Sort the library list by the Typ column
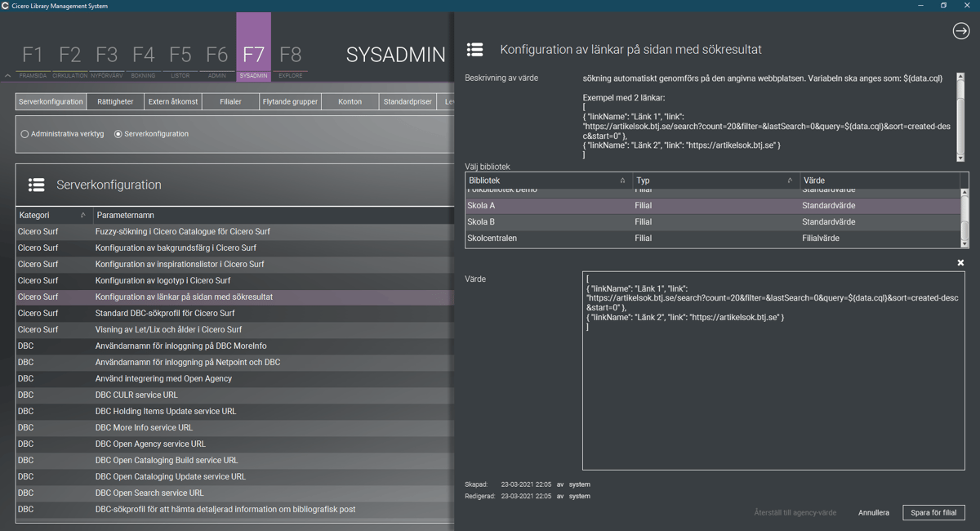 pos(715,180)
